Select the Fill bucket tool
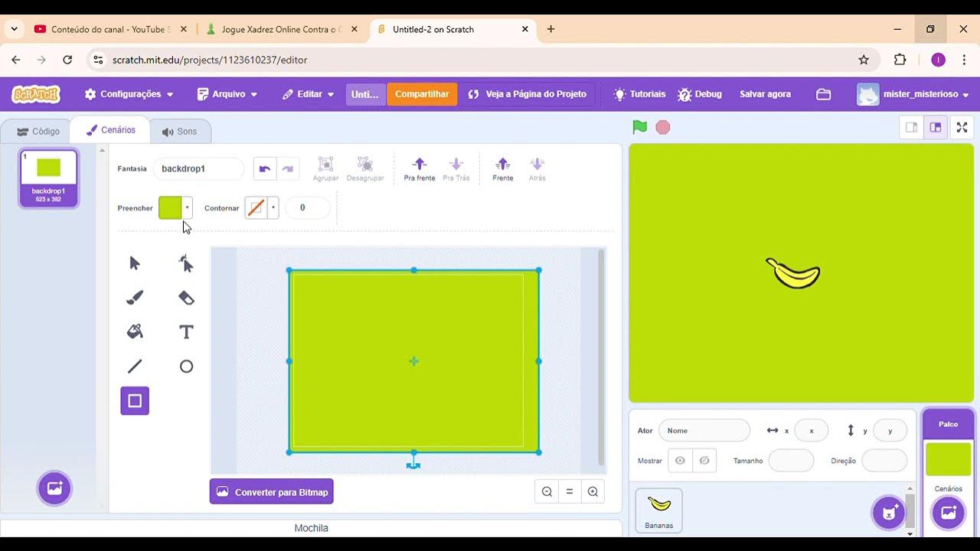This screenshot has width=980, height=551. coord(135,332)
